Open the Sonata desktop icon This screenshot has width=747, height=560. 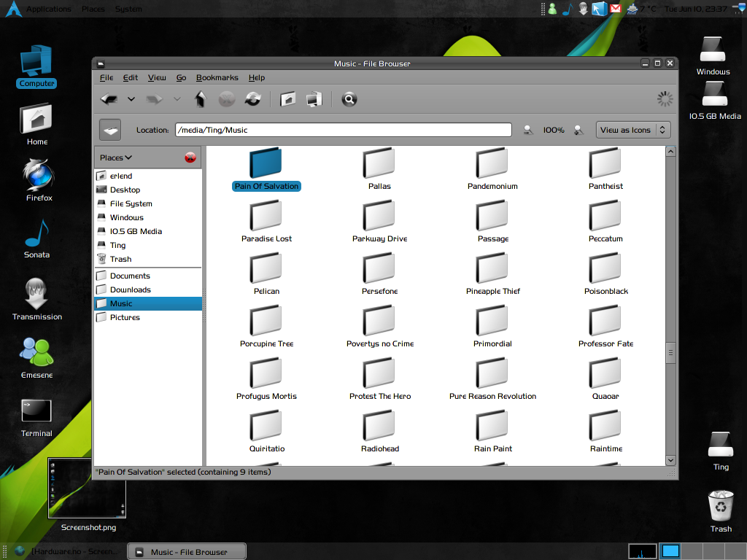pyautogui.click(x=36, y=238)
